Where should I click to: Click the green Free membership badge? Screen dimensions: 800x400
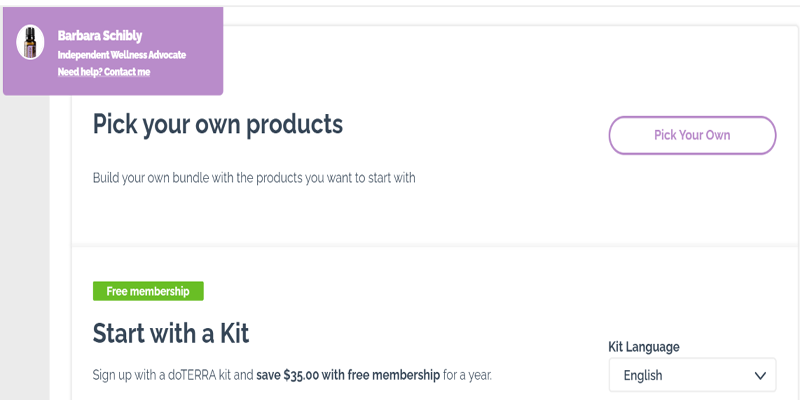(x=148, y=291)
